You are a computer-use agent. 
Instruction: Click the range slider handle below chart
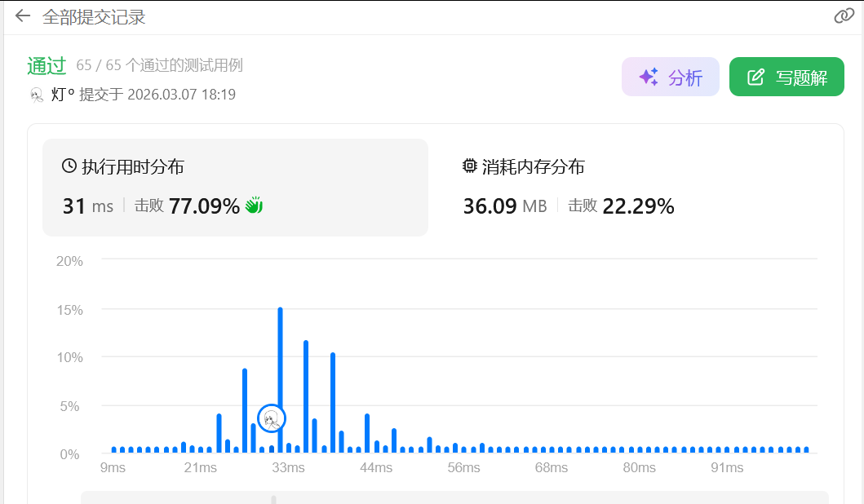point(273,499)
